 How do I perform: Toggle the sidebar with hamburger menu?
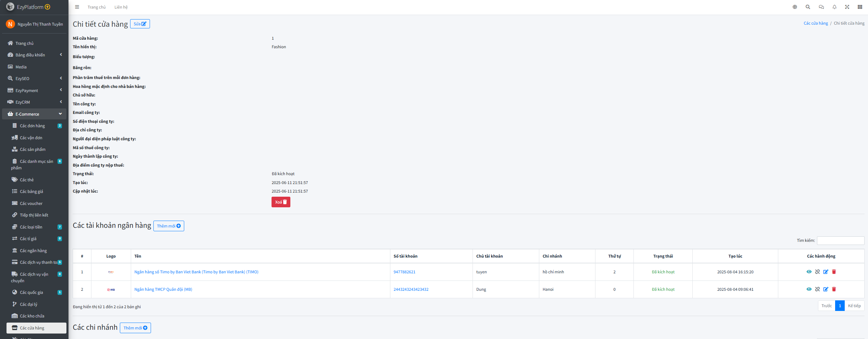(77, 7)
